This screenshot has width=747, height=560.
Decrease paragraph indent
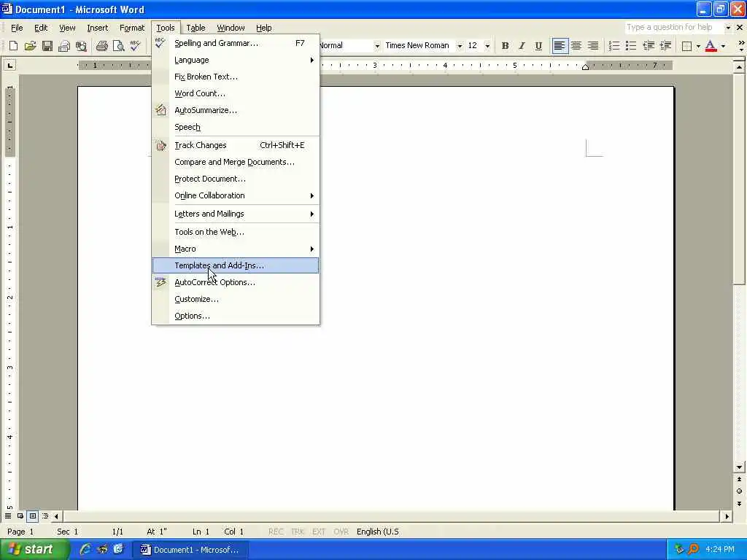649,46
